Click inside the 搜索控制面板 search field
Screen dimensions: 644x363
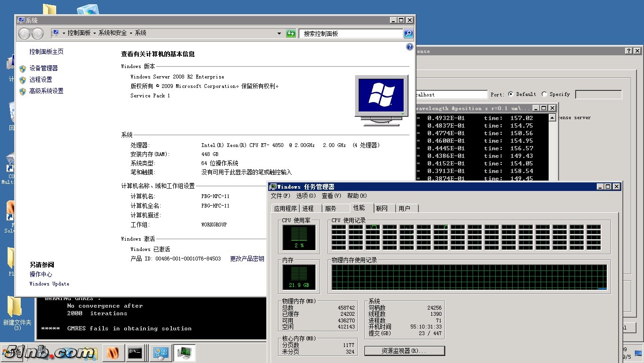(350, 34)
